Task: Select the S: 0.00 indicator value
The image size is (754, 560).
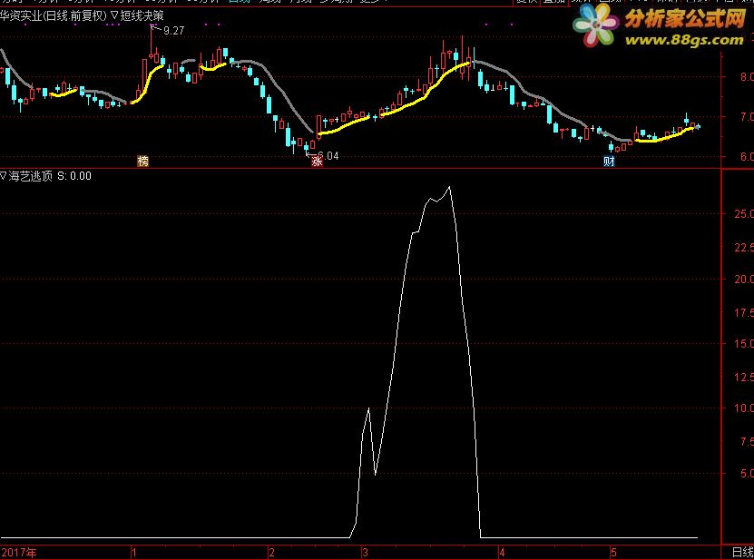Action: pos(74,176)
